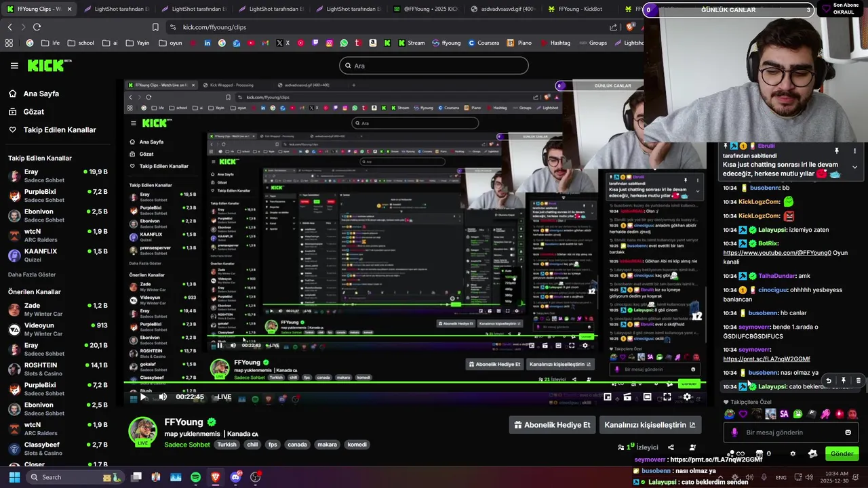Play the stream in the outer video player
This screenshot has width=868, height=488.
(143, 397)
